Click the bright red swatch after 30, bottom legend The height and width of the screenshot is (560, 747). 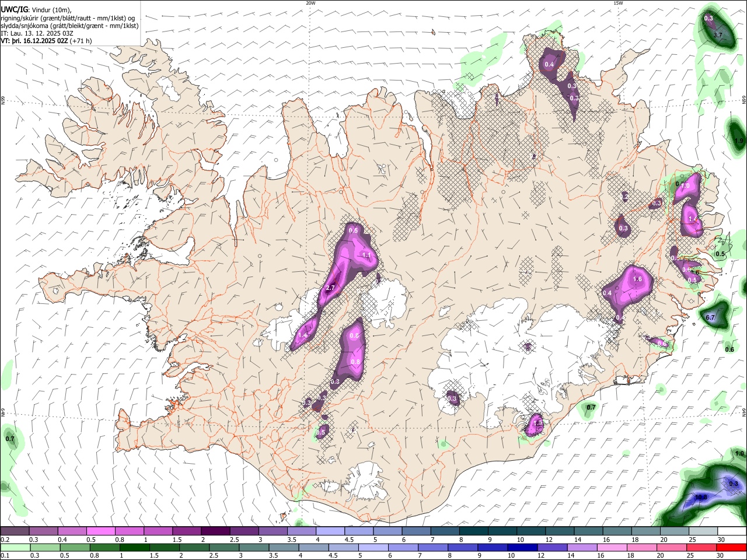732,547
